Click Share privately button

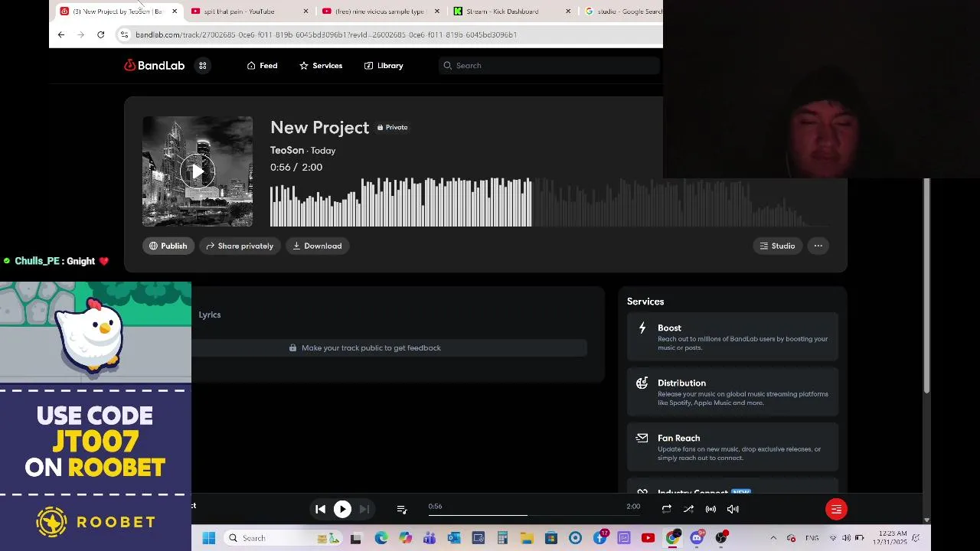tap(240, 246)
